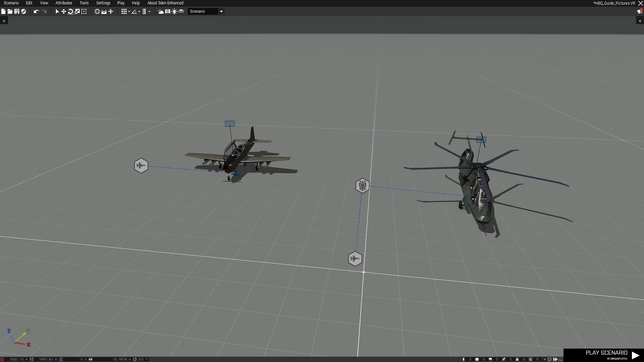Publish to Steam Workshop via the Steam icon
Viewport: 644px width, 362px height.
tap(23, 11)
